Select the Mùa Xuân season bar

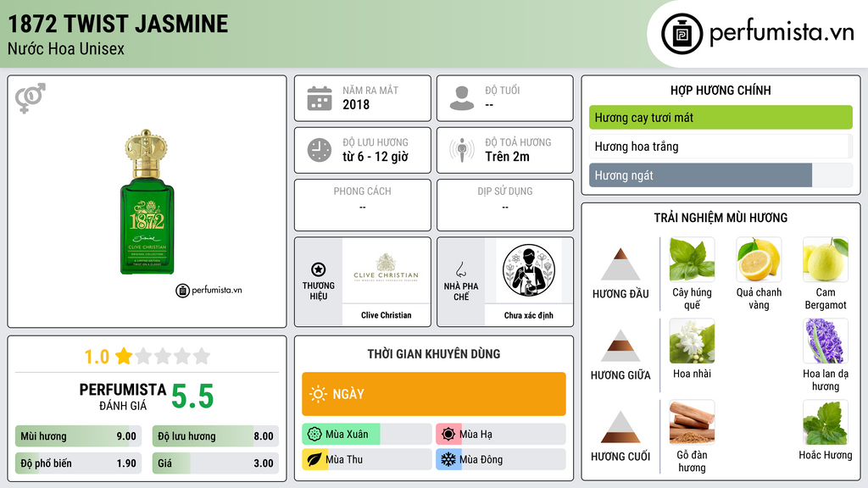tap(366, 435)
